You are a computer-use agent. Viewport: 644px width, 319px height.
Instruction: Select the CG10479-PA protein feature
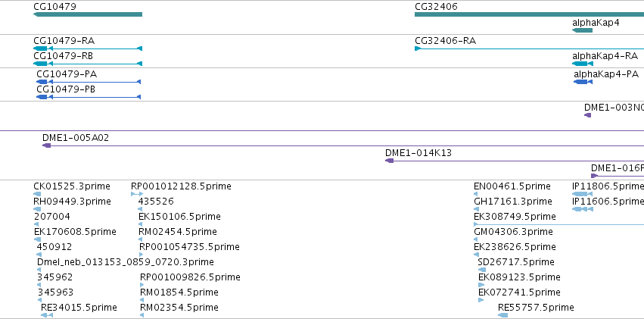89,82
